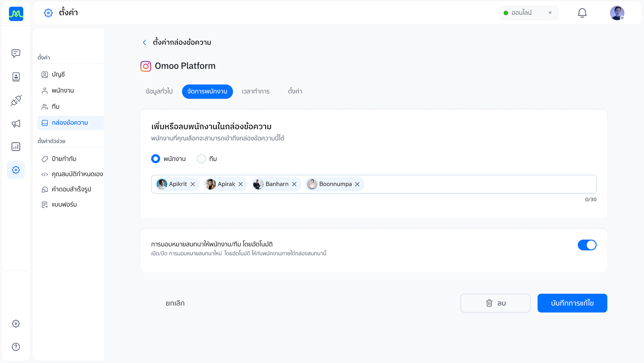Select the พนักงาน radio button
The height and width of the screenshot is (363, 644).
[156, 159]
